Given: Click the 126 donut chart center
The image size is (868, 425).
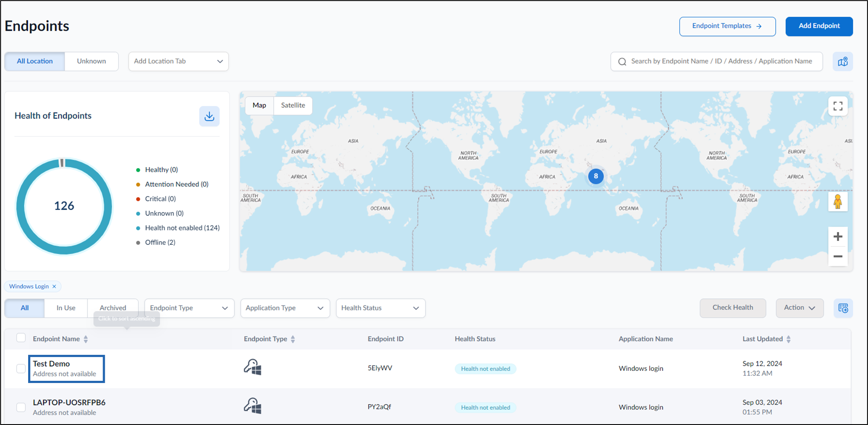Looking at the screenshot, I should (64, 206).
